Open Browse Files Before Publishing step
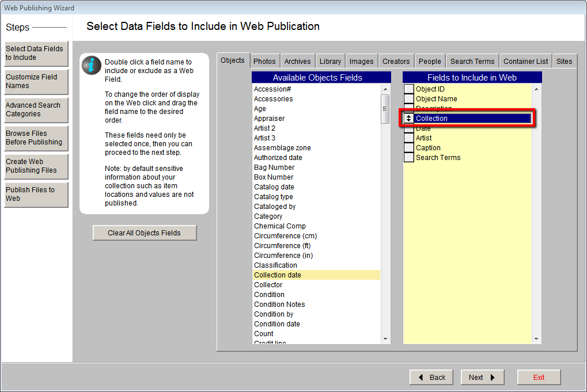 (x=36, y=138)
